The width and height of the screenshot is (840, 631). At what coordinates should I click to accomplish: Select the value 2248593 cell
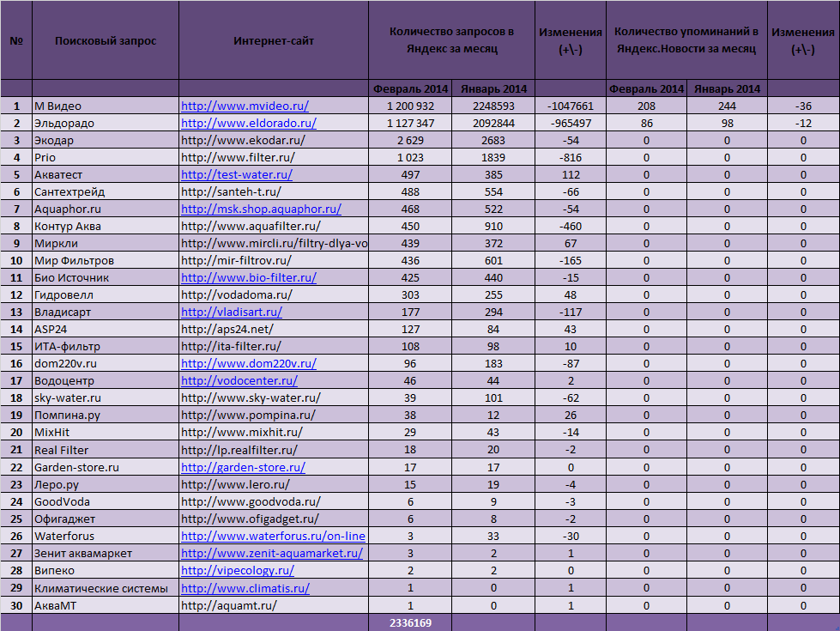(493, 106)
